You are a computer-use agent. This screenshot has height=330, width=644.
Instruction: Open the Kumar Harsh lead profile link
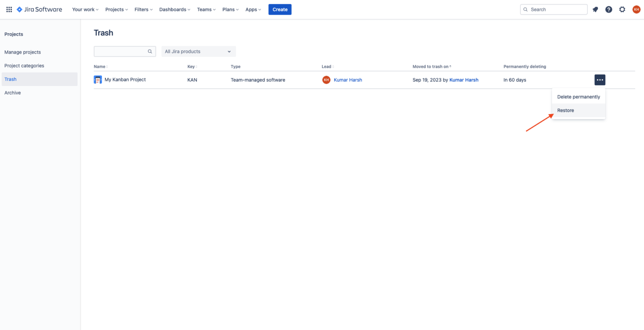(x=348, y=80)
